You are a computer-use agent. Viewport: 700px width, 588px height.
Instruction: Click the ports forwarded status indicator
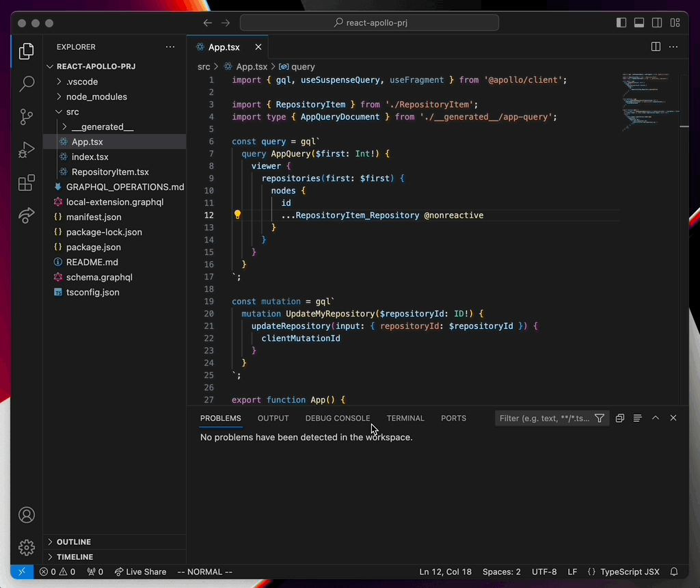(x=95, y=572)
